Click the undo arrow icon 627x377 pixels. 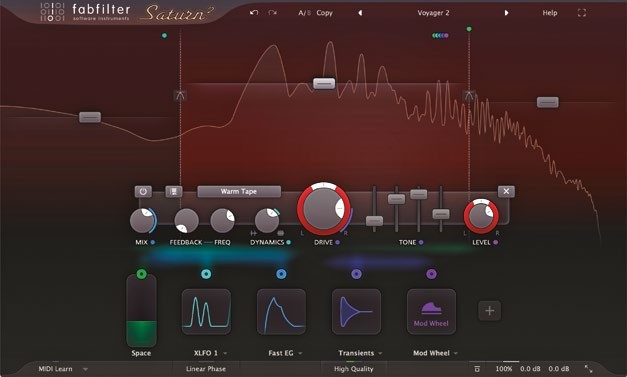point(254,13)
